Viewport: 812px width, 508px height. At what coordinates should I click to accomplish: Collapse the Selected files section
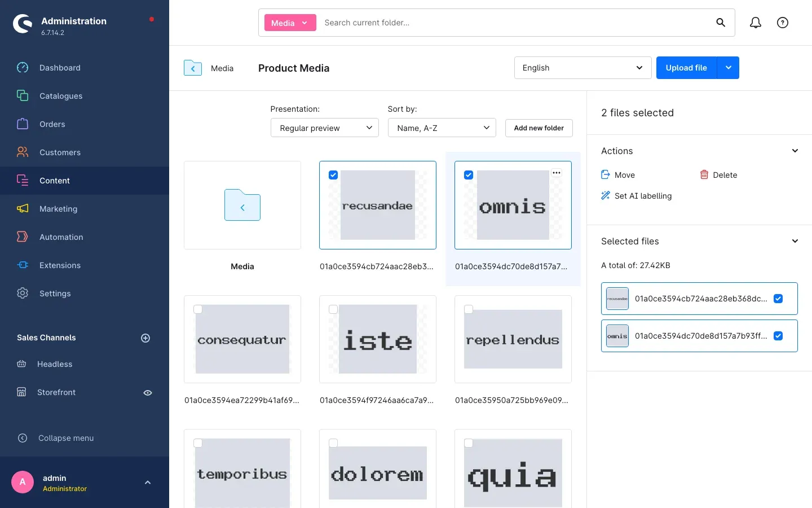pos(795,241)
